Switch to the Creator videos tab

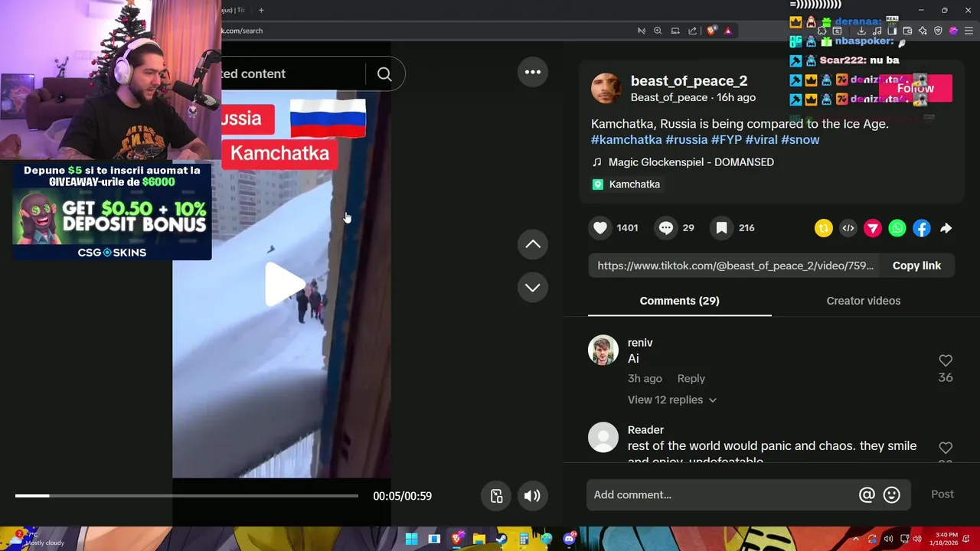pos(863,301)
